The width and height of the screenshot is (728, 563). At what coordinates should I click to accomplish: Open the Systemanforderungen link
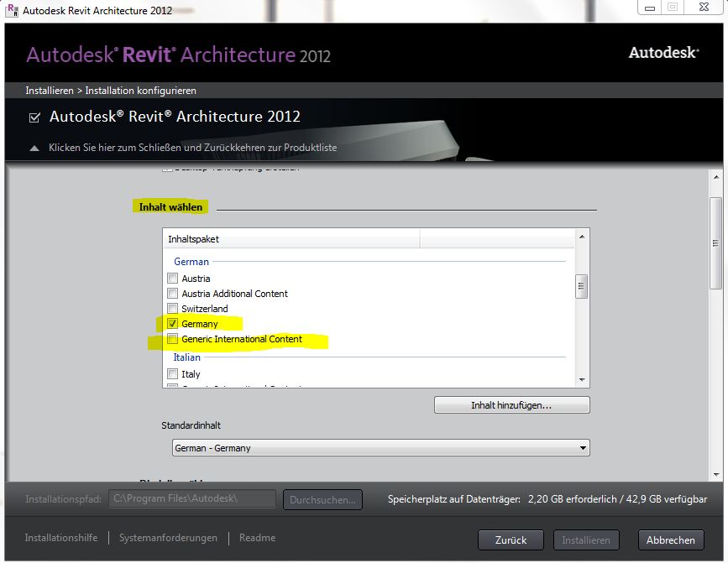click(168, 538)
